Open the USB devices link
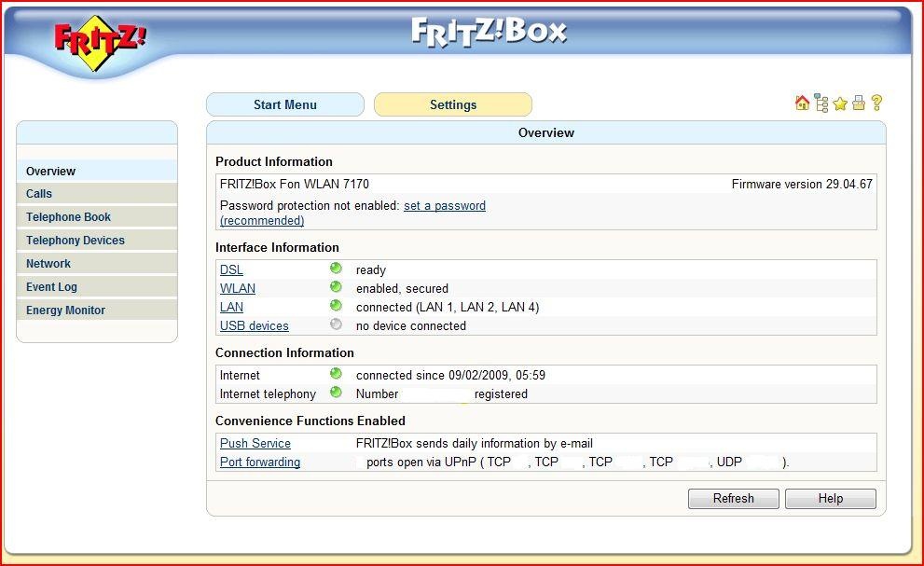The width and height of the screenshot is (924, 566). click(x=254, y=326)
